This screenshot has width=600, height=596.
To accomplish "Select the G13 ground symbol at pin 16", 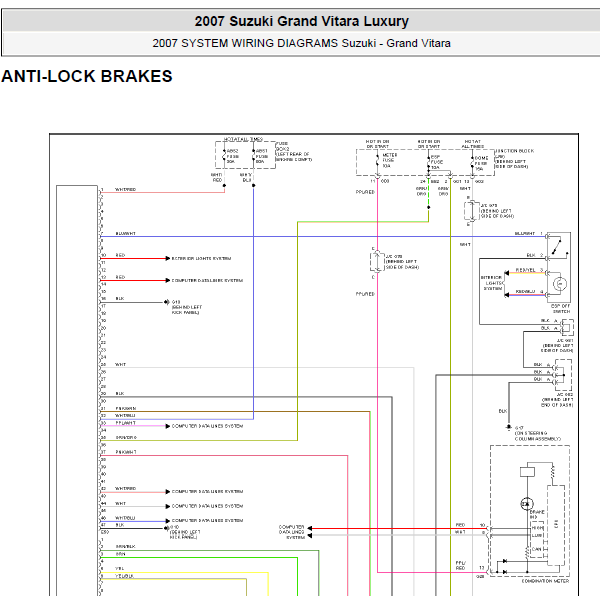I will tap(167, 302).
